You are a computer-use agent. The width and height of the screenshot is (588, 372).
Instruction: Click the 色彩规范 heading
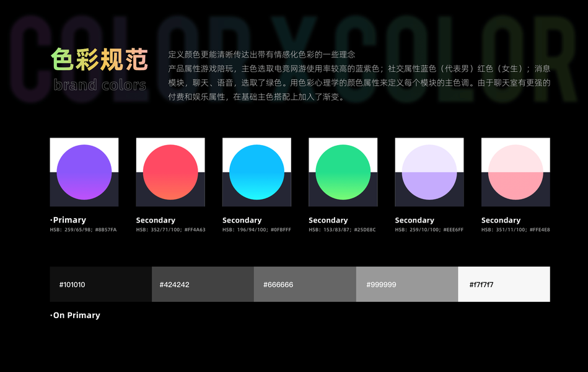(99, 60)
